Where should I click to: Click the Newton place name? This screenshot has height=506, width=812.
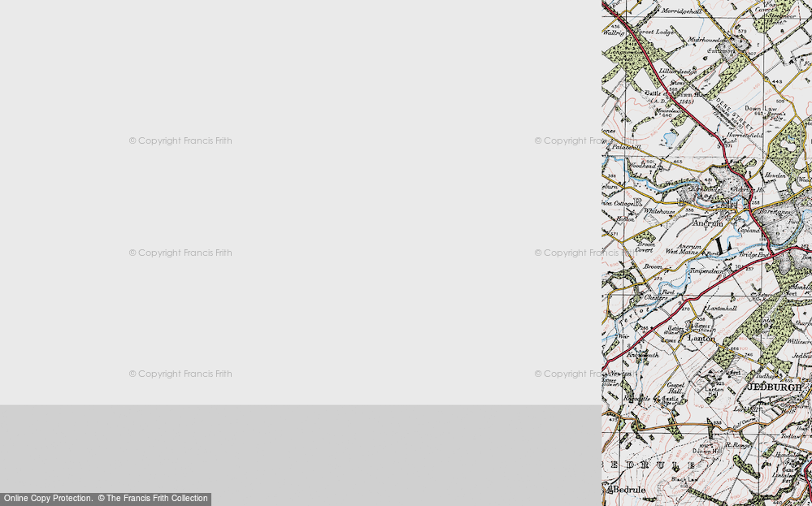619,373
